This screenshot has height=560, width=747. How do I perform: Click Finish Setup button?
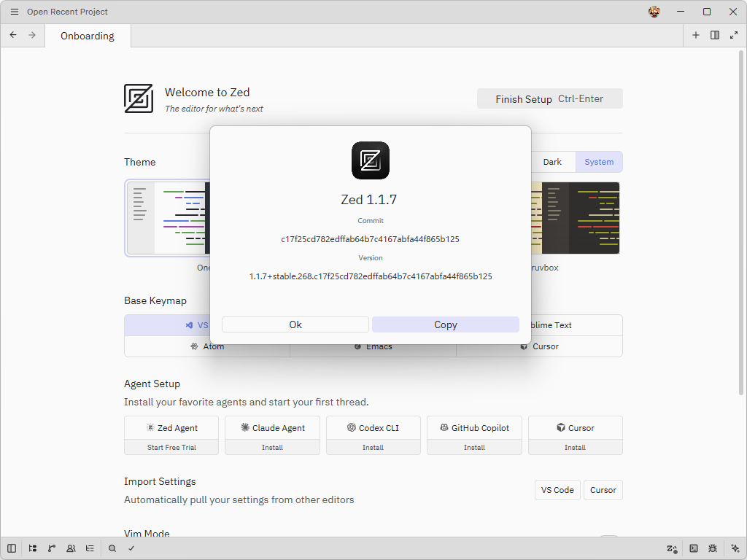pos(550,98)
